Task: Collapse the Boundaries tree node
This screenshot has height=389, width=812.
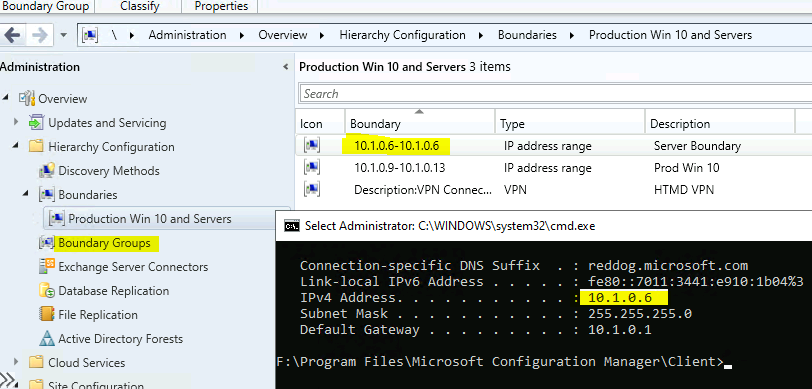Action: 26,194
